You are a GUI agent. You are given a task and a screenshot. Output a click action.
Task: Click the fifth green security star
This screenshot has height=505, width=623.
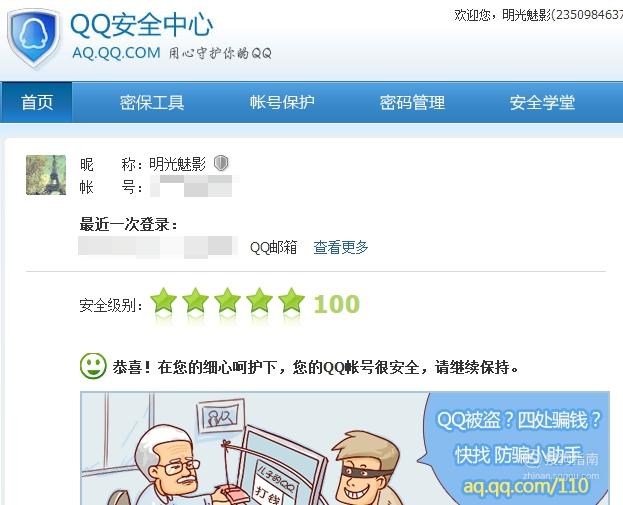coord(291,301)
